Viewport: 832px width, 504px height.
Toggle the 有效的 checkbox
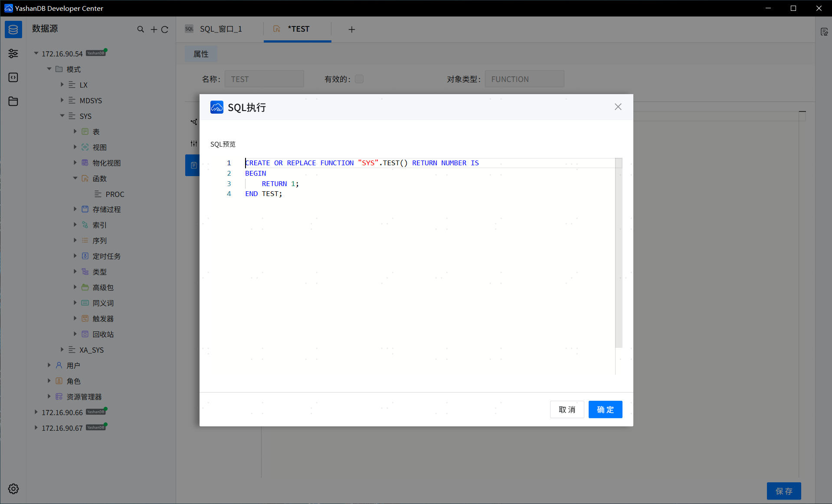359,79
